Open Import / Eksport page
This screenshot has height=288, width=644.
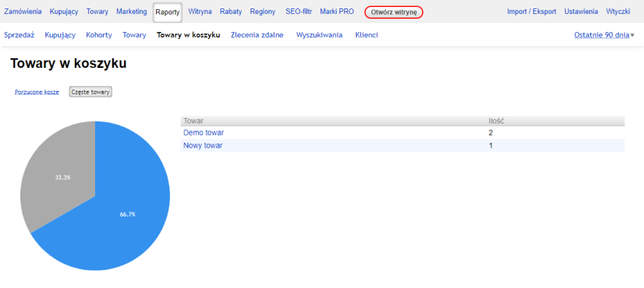[531, 12]
